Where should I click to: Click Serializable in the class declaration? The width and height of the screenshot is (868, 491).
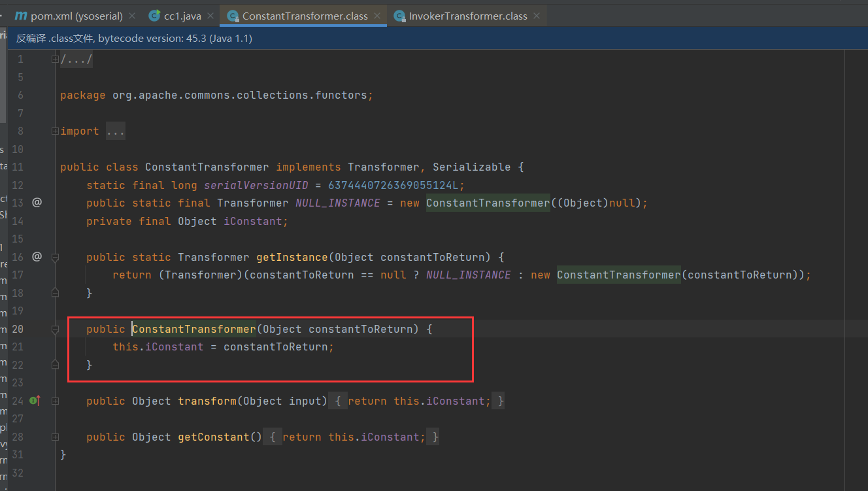(x=471, y=167)
